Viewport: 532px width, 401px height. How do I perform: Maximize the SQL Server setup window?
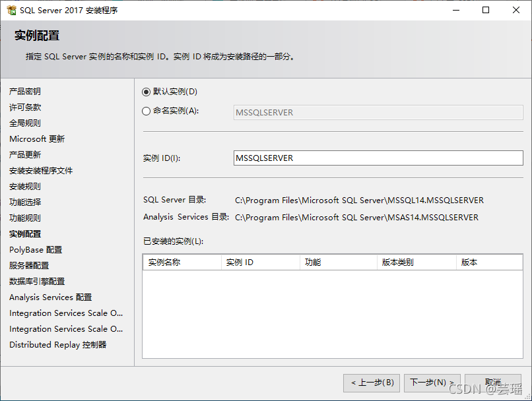point(486,10)
